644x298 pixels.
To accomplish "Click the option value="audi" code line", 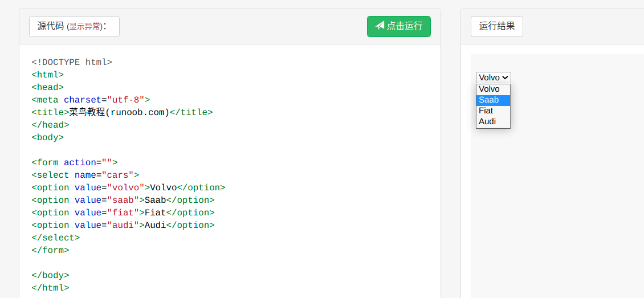I will coord(123,225).
